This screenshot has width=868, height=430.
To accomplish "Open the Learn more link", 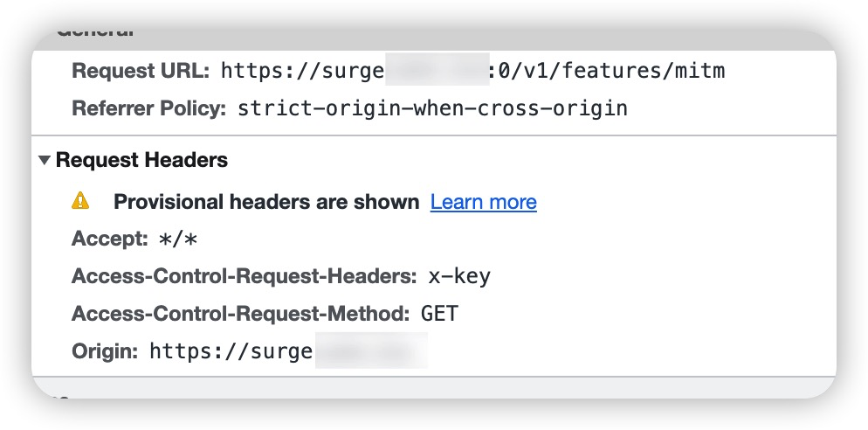I will pos(483,202).
